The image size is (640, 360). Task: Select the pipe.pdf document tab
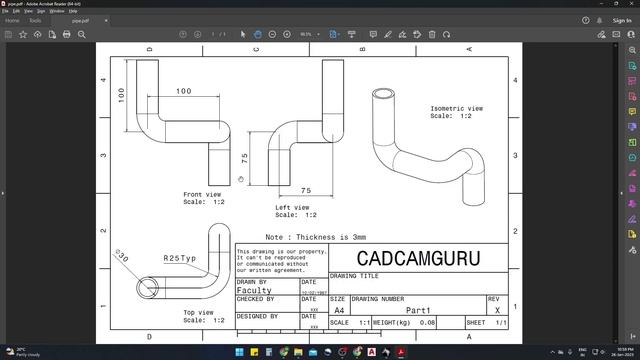point(80,20)
